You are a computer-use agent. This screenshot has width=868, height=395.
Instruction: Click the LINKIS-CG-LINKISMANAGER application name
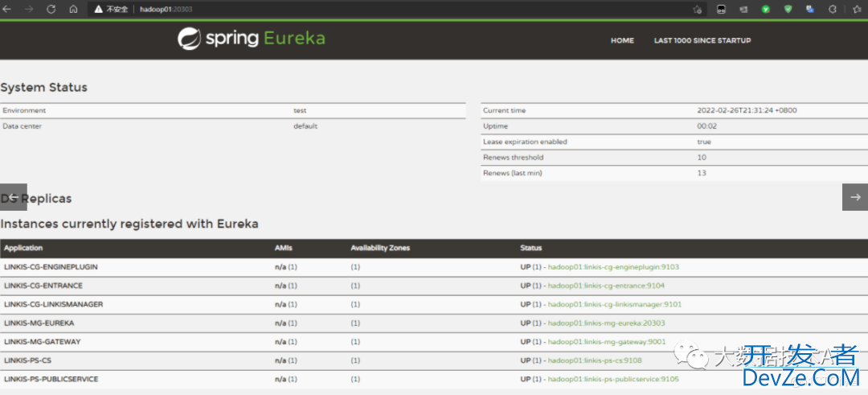click(x=53, y=305)
